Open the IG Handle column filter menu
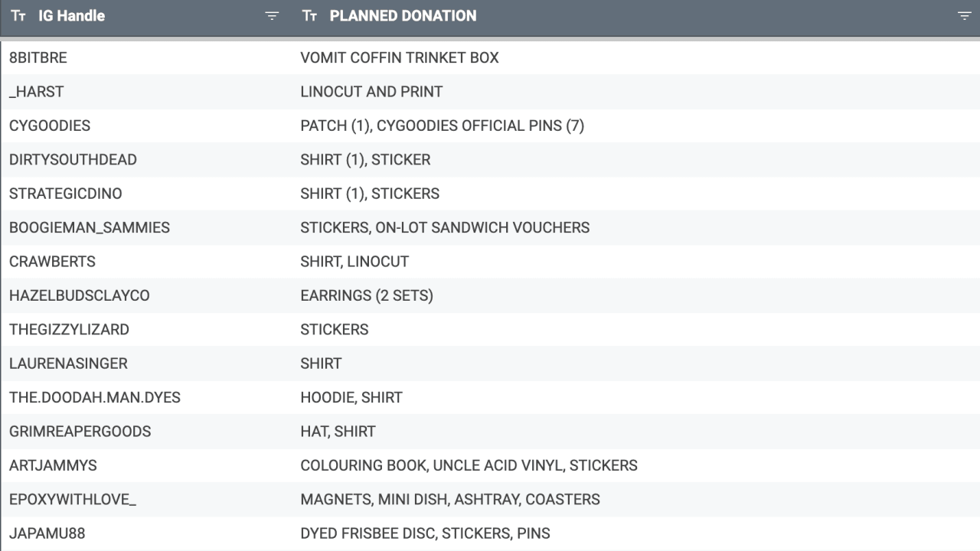980x551 pixels. pos(272,16)
